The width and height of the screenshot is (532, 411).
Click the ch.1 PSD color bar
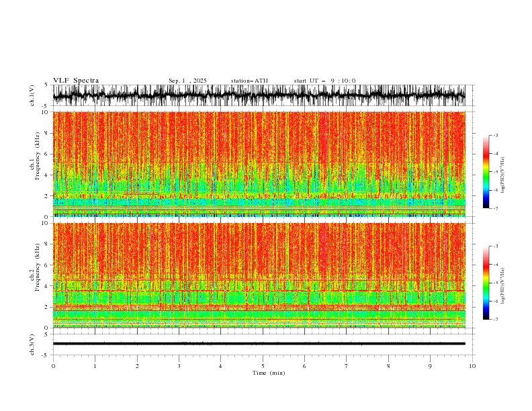point(486,172)
